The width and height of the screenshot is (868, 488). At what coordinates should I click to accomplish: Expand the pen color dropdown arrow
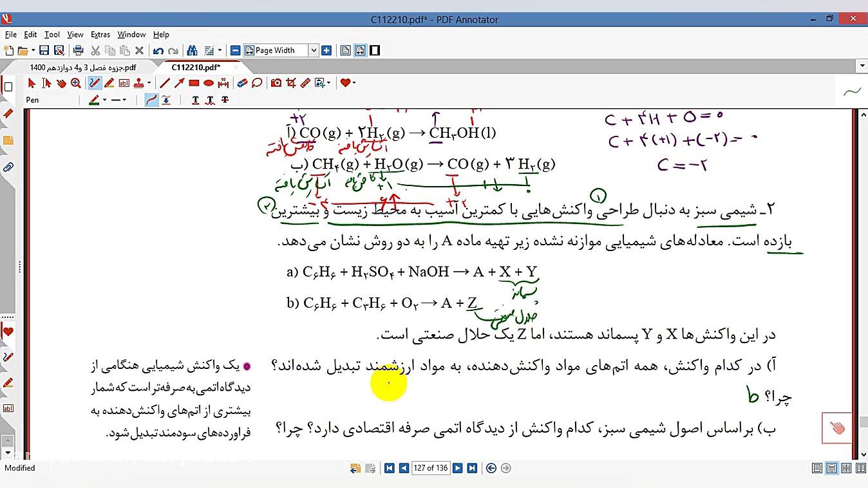(x=104, y=100)
